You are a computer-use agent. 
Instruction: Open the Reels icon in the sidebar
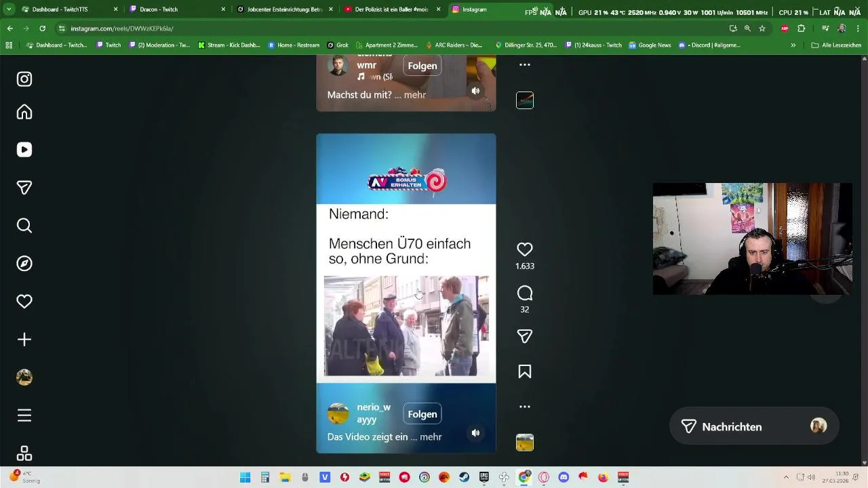tap(24, 150)
